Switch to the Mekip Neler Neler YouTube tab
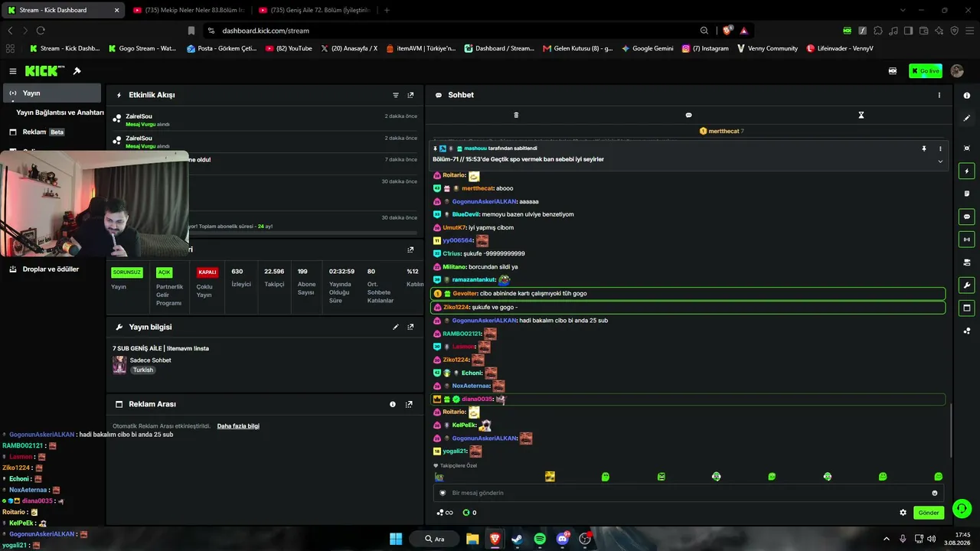The width and height of the screenshot is (980, 551). (189, 11)
